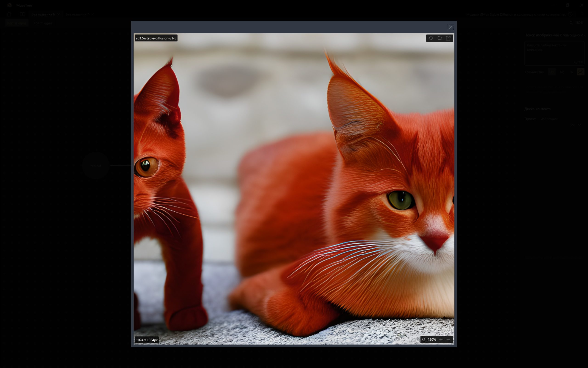
Task: Open the three-dot more options menu
Action: click(582, 14)
